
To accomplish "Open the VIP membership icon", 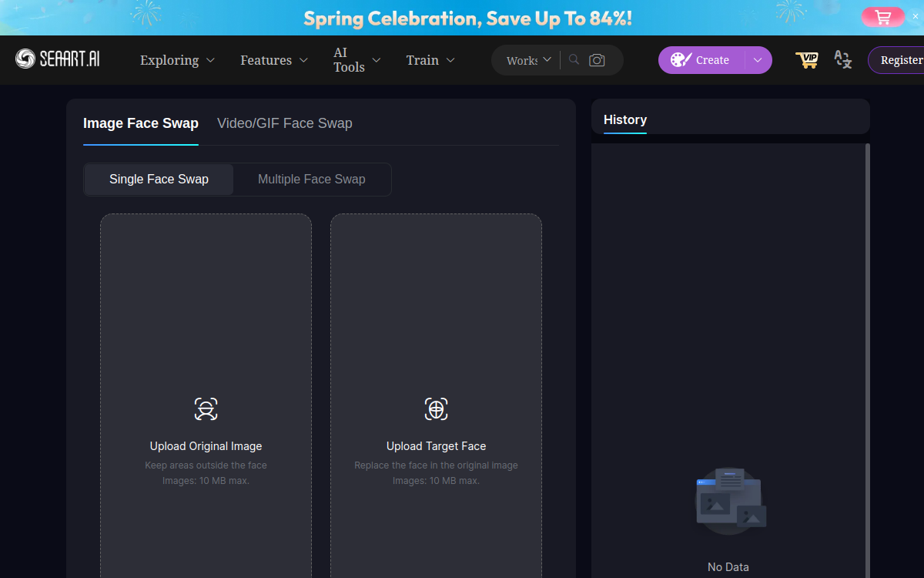I will [x=807, y=59].
